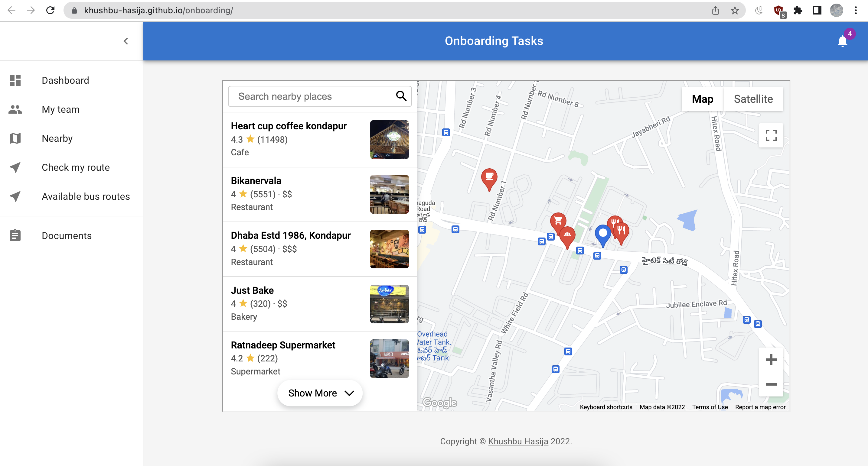Click Terms of Use link
This screenshot has height=466, width=868.
click(x=710, y=407)
